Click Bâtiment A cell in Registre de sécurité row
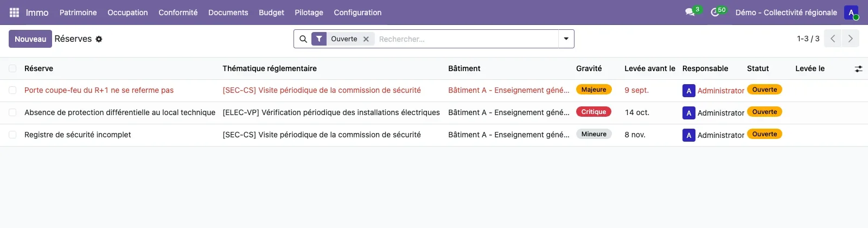Screen dimensions: 868x228 coord(509,135)
